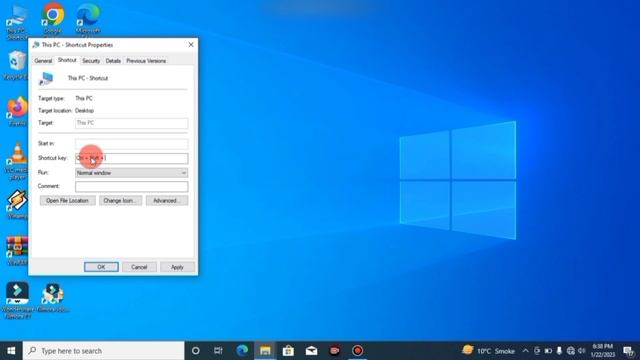Viewport: 640px width, 360px height.
Task: Click the red record button taskbar icon
Action: pyautogui.click(x=358, y=351)
